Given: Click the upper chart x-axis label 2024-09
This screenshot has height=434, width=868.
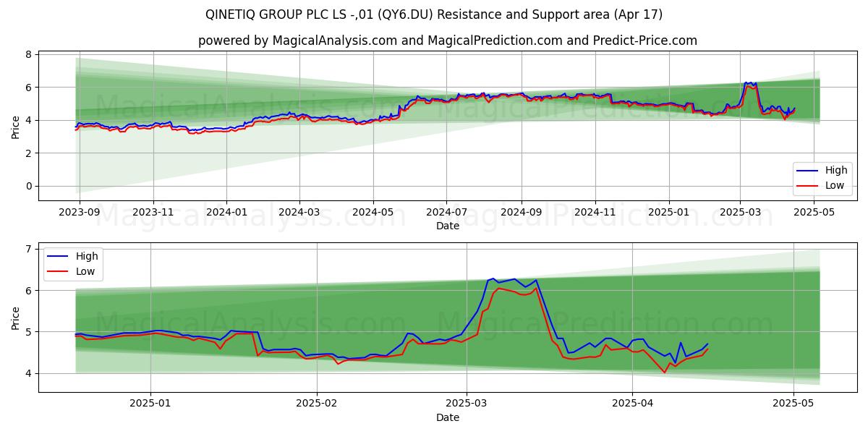Looking at the screenshot, I should coord(522,213).
